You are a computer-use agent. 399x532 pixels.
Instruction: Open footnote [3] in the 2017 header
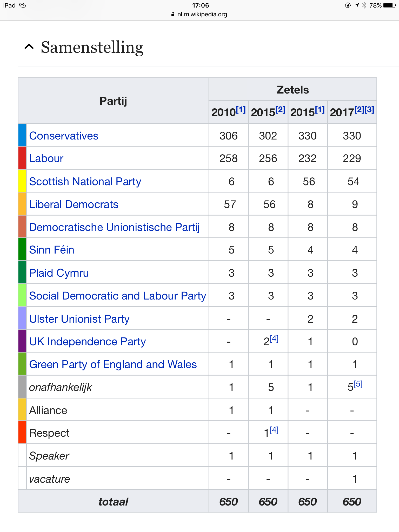(x=369, y=110)
